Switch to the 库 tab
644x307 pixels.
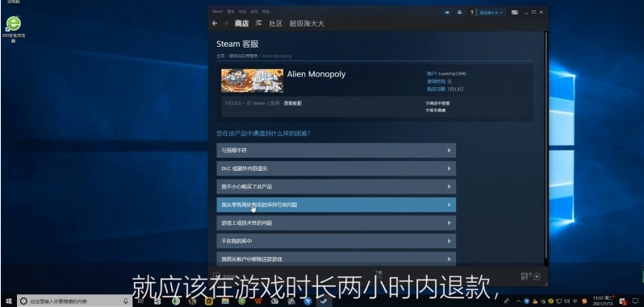(x=259, y=24)
